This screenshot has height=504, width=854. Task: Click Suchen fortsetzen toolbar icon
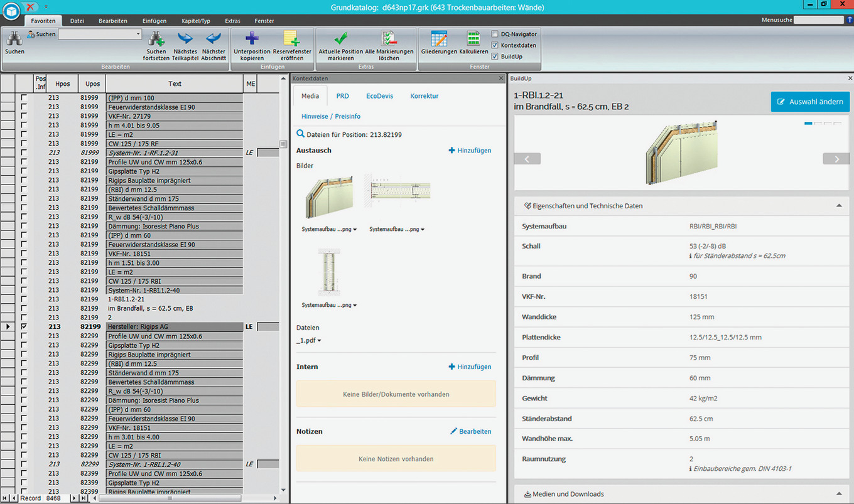tap(156, 40)
